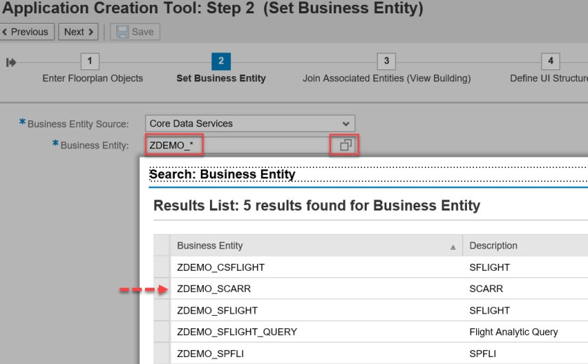
Task: Click the Next navigation button
Action: [78, 31]
